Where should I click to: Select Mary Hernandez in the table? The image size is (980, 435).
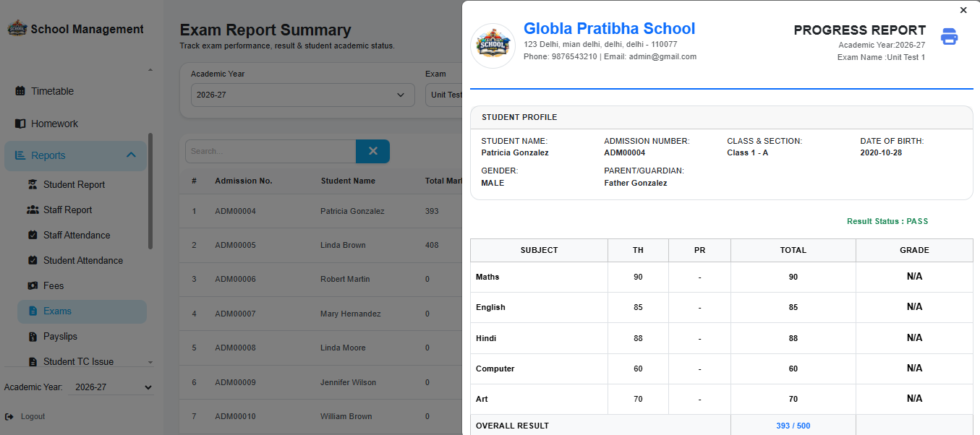pos(350,314)
